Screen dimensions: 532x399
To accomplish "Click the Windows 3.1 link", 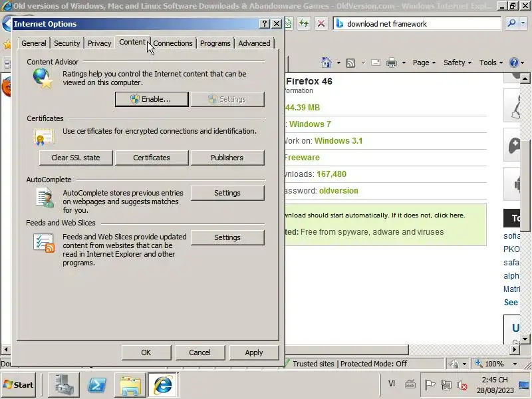I will tap(338, 141).
